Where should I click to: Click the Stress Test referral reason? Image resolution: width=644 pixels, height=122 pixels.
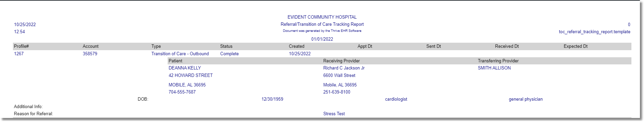[334, 114]
